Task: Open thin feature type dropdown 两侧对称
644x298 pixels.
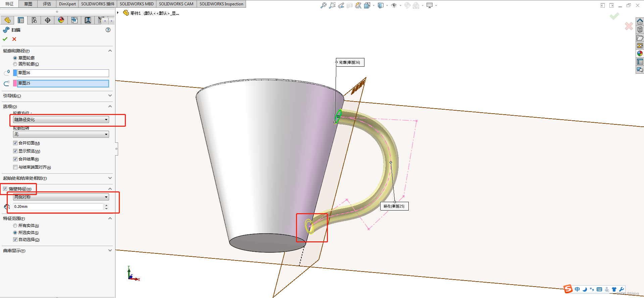Action: pos(61,197)
